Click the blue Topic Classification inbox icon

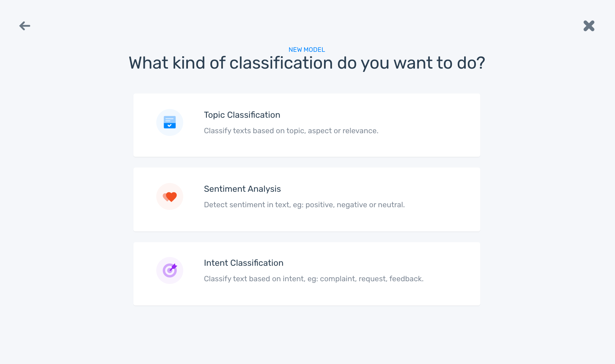pyautogui.click(x=170, y=122)
